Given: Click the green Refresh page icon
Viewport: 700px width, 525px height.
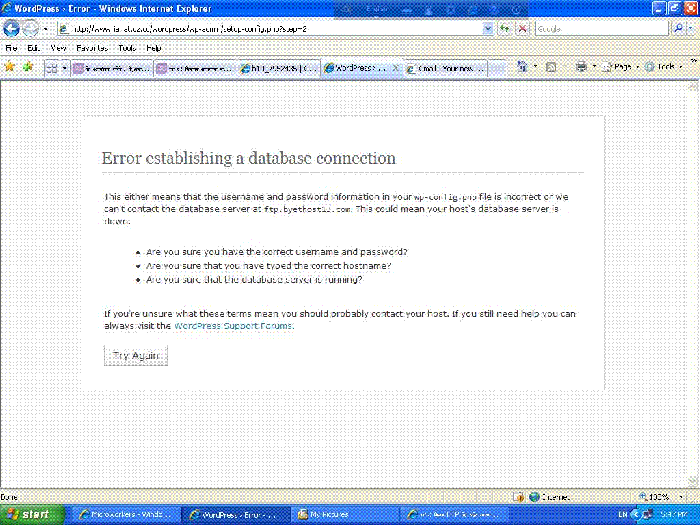Looking at the screenshot, I should tap(504, 29).
